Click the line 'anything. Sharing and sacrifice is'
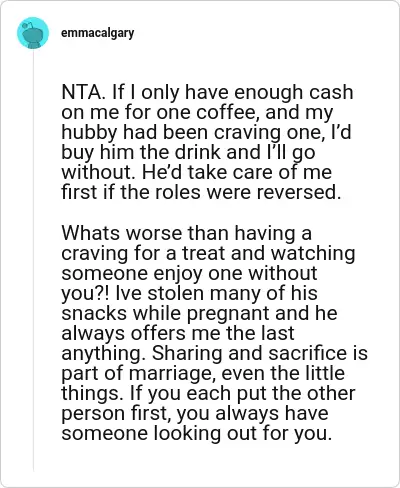400x488 pixels. click(214, 353)
